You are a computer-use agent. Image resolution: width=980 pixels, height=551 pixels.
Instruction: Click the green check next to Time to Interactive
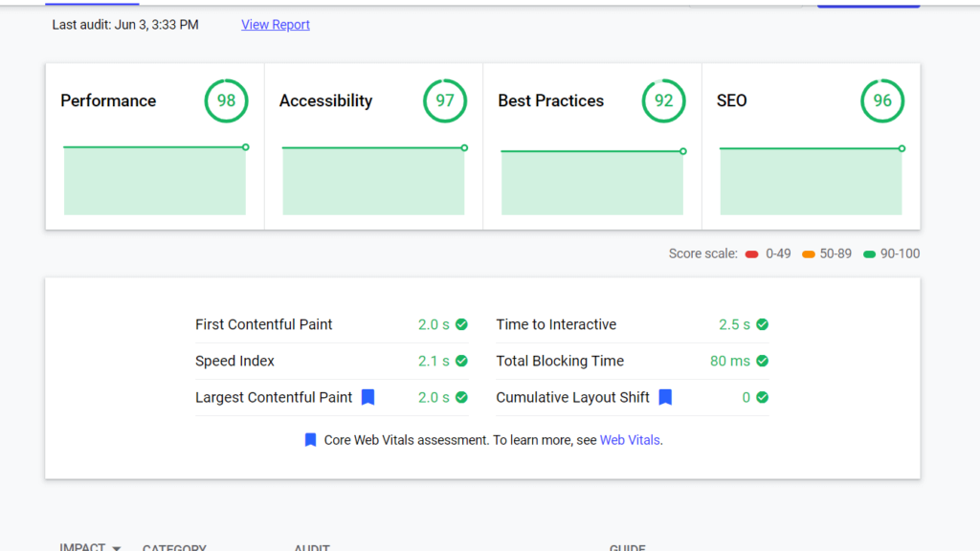pyautogui.click(x=762, y=324)
